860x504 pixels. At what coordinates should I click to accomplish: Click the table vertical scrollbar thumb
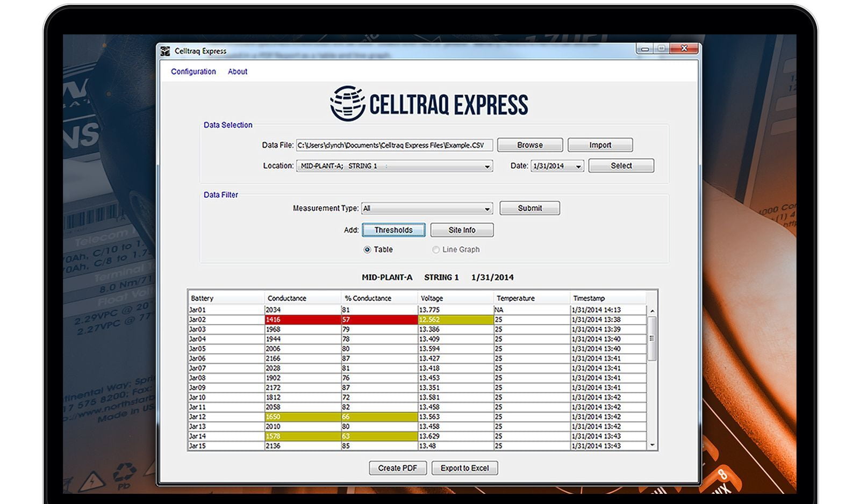pyautogui.click(x=652, y=338)
